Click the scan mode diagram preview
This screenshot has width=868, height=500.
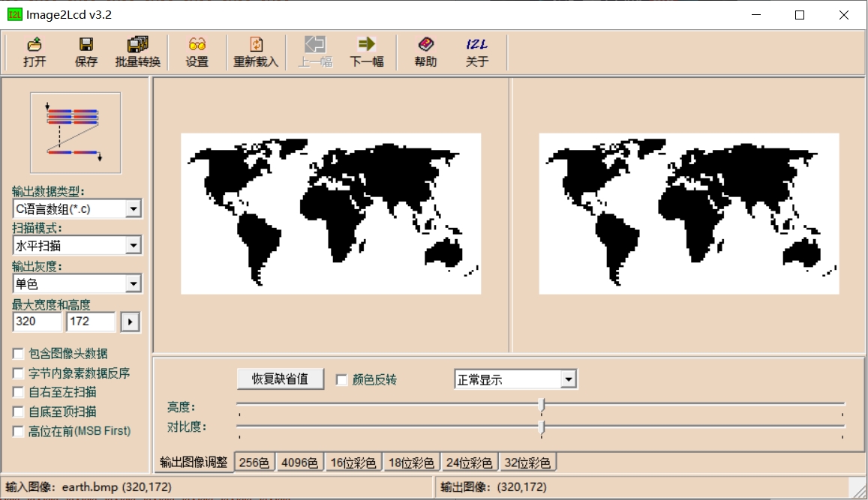76,133
